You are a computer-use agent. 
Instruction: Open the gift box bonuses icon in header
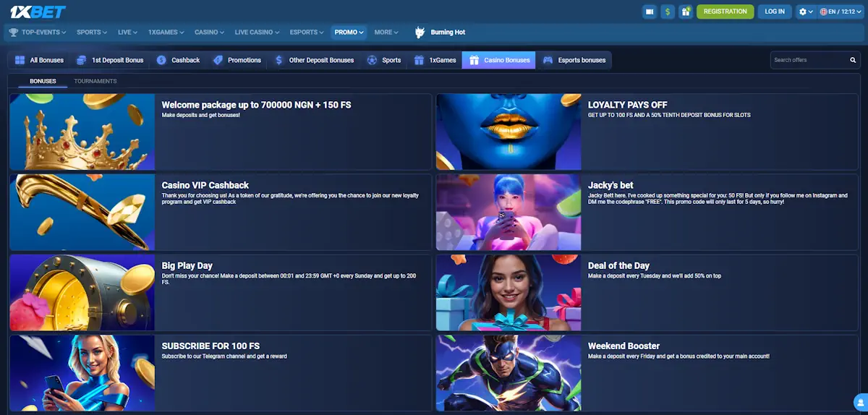(x=686, y=12)
